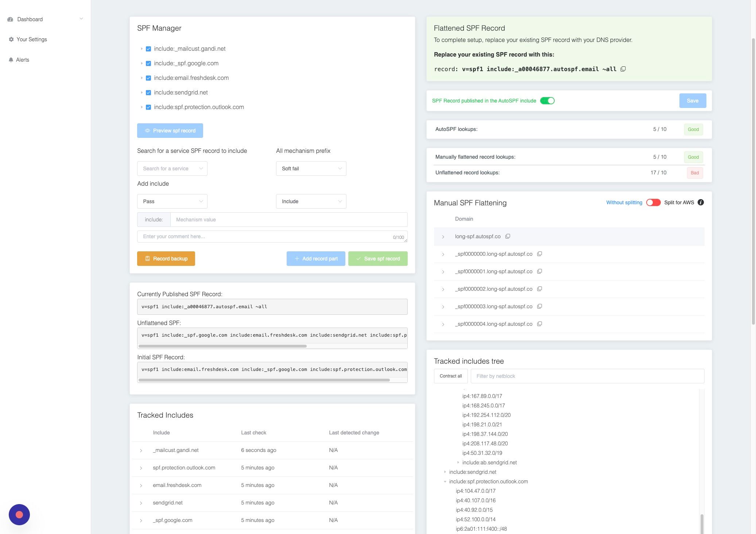Click the Dashboard speedometer icon in sidebar
Image resolution: width=756 pixels, height=534 pixels.
pyautogui.click(x=10, y=19)
